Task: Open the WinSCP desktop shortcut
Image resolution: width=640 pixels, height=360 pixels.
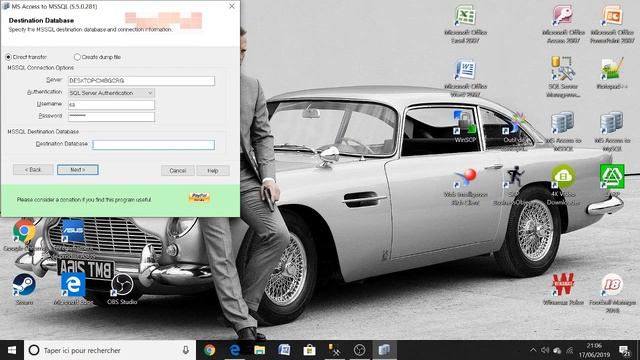Action: point(465,127)
